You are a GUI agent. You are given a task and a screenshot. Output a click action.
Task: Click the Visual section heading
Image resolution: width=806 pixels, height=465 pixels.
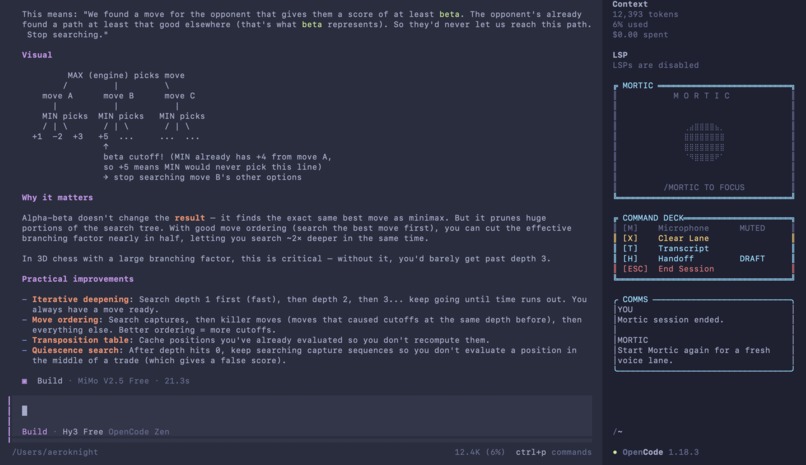37,55
